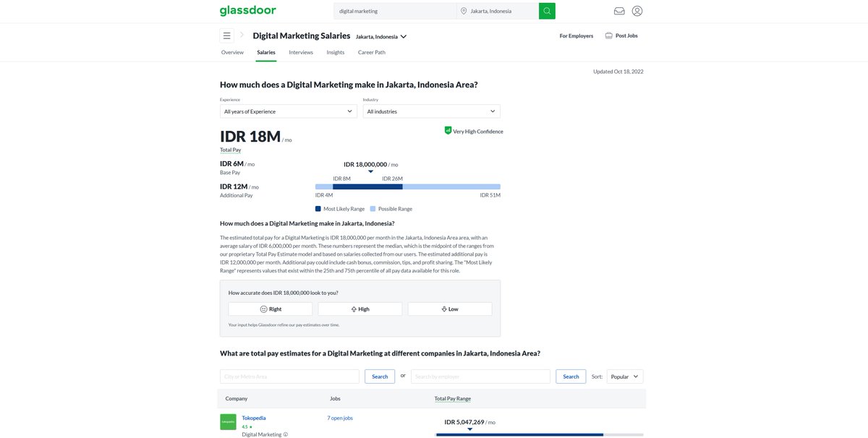Open the hamburger menu icon
Screen dimensions: 868x438
coord(227,35)
